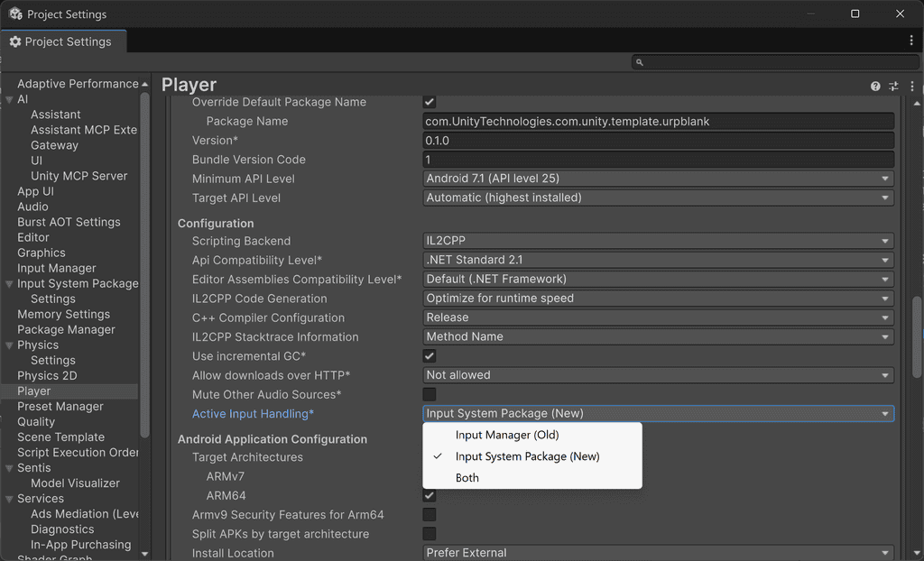Select In-App Purchasing under Services
Image resolution: width=924 pixels, height=561 pixels.
(x=80, y=545)
